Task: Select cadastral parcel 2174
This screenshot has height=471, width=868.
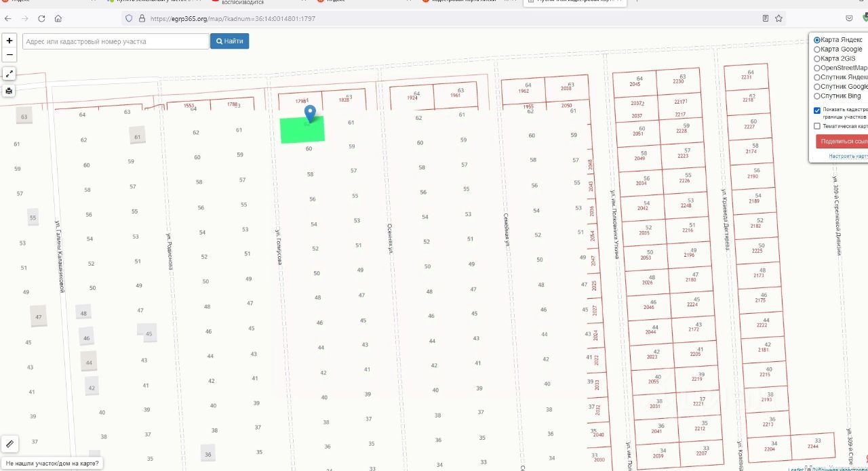Action: [x=751, y=151]
